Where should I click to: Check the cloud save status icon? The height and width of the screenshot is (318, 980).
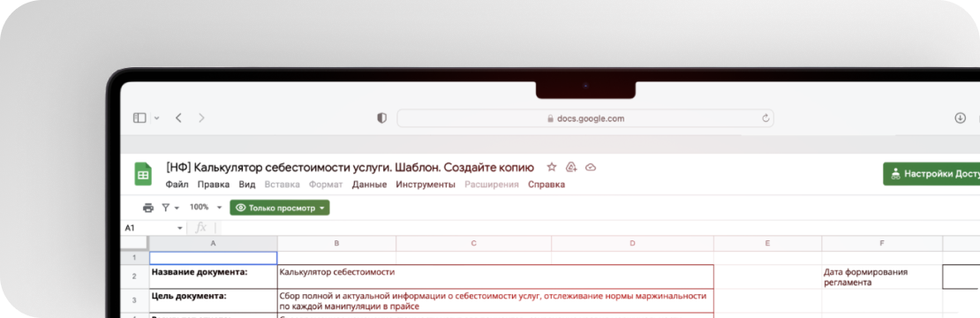[x=590, y=167]
